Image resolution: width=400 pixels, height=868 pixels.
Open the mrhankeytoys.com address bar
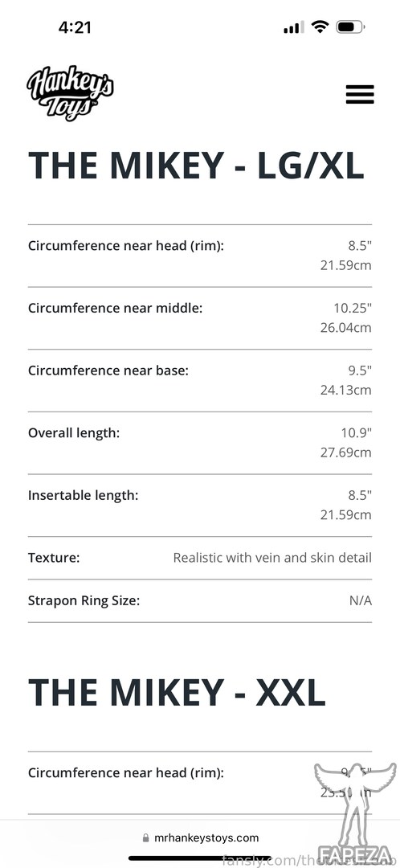click(200, 838)
